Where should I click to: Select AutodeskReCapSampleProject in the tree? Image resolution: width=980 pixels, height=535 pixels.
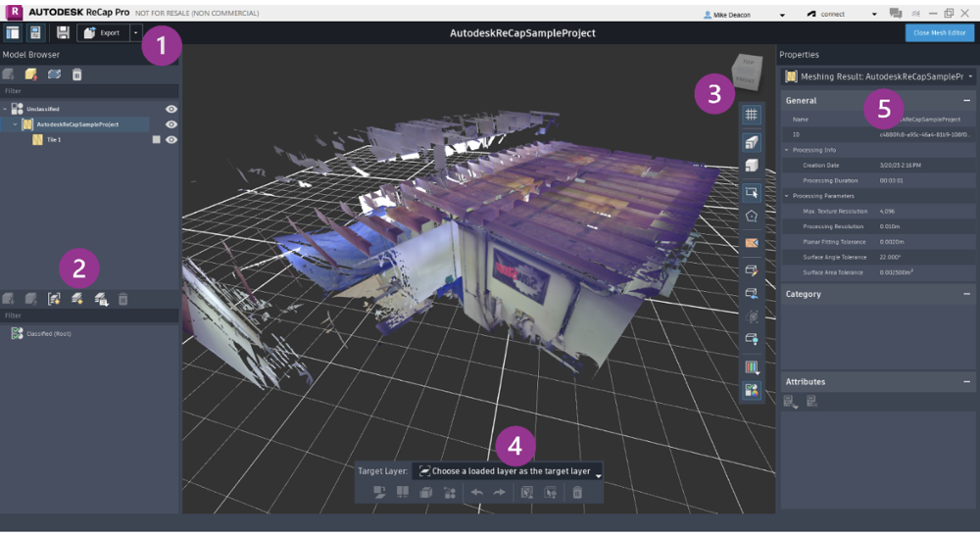pos(77,124)
